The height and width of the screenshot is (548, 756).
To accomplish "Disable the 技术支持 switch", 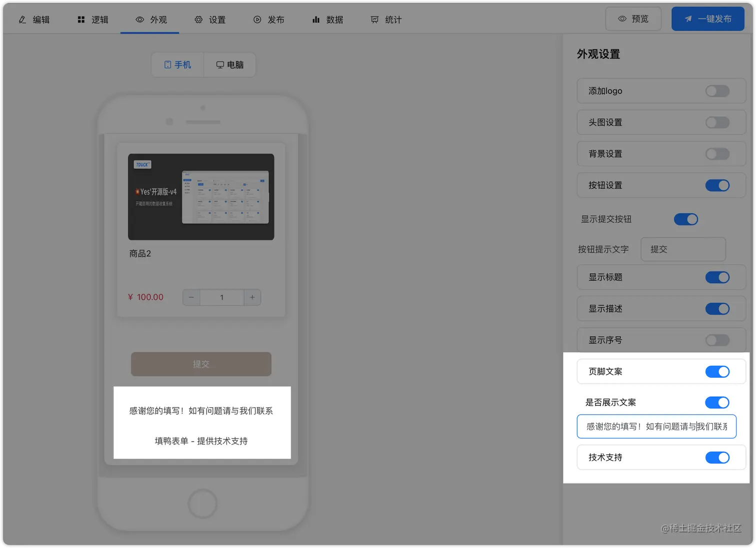I will pyautogui.click(x=717, y=458).
